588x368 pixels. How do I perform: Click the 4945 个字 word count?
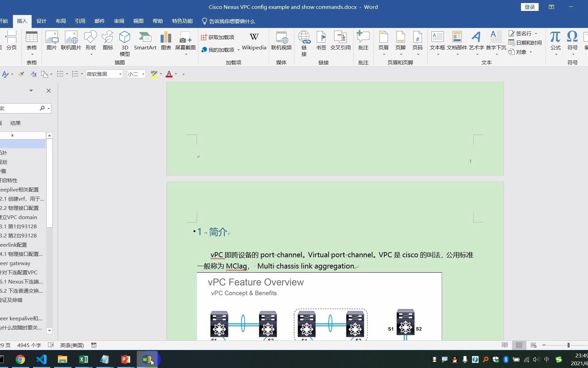(29, 345)
